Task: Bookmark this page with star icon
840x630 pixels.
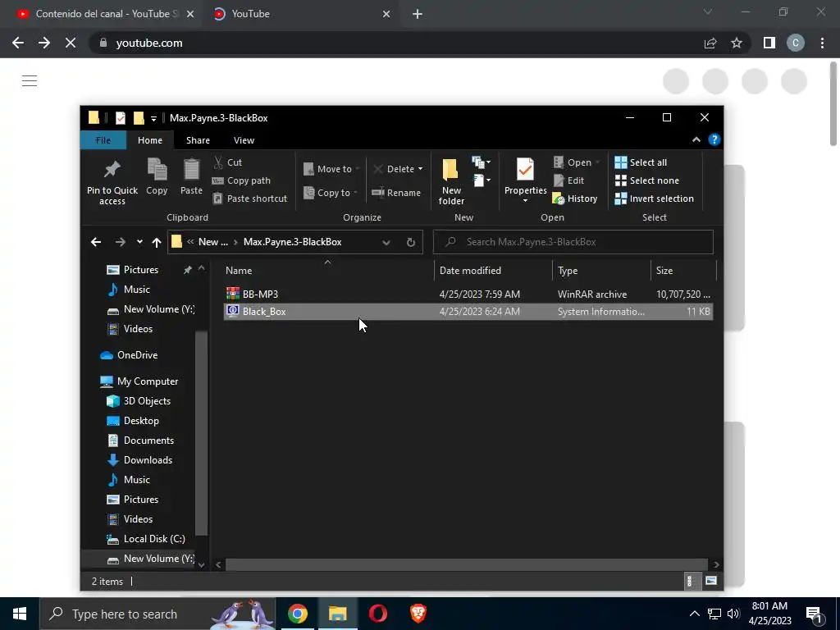Action: [x=737, y=43]
